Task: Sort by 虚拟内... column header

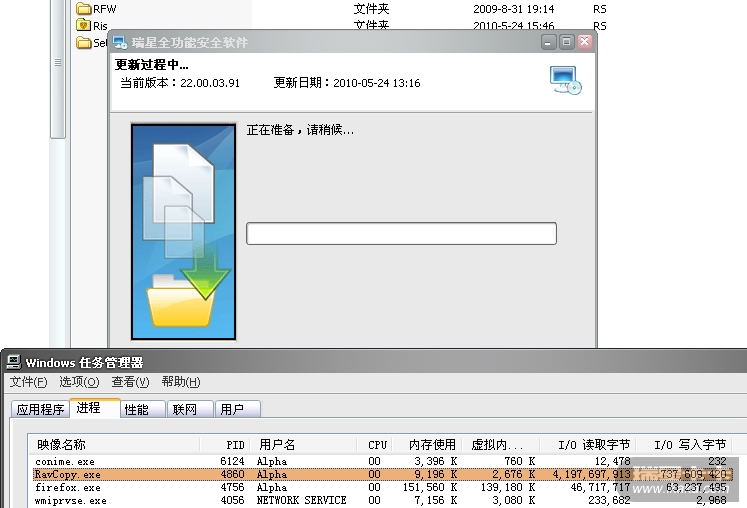Action: [501, 445]
